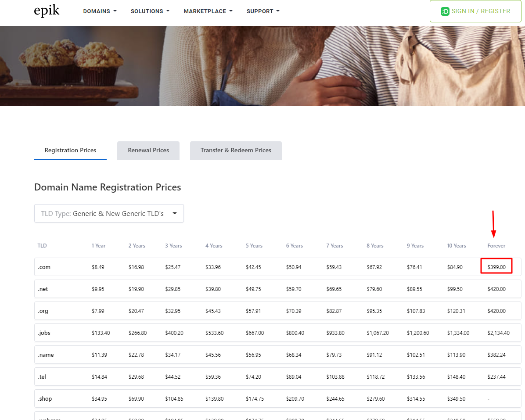The height and width of the screenshot is (420, 525).
Task: Open the Domains dropdown menu
Action: pos(100,11)
